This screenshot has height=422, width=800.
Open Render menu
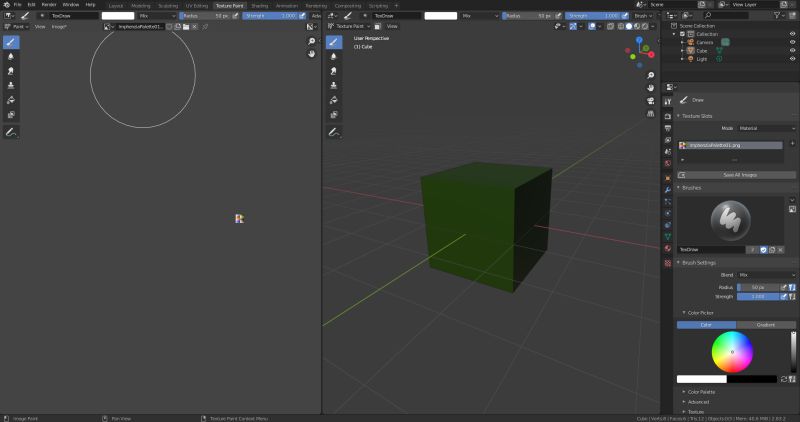click(49, 5)
